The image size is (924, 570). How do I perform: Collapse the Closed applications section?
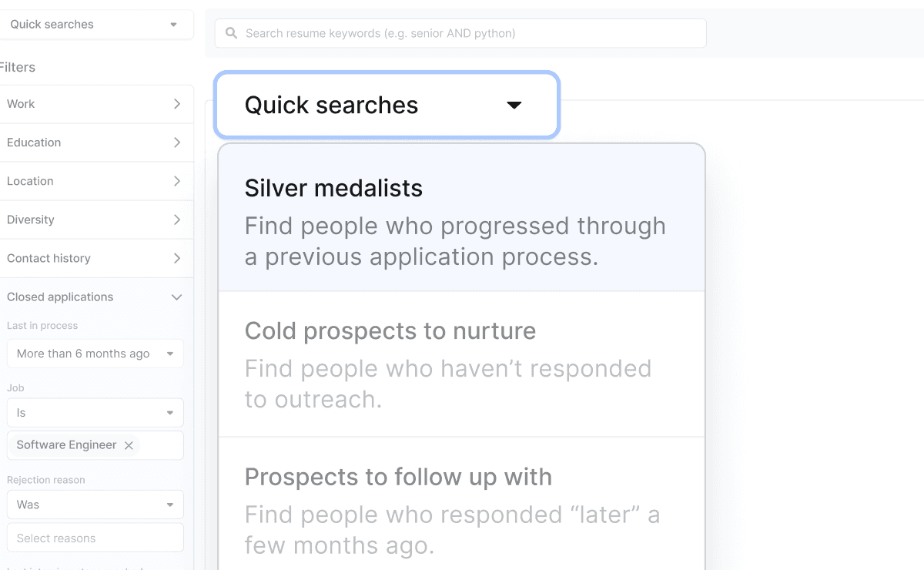coord(176,297)
